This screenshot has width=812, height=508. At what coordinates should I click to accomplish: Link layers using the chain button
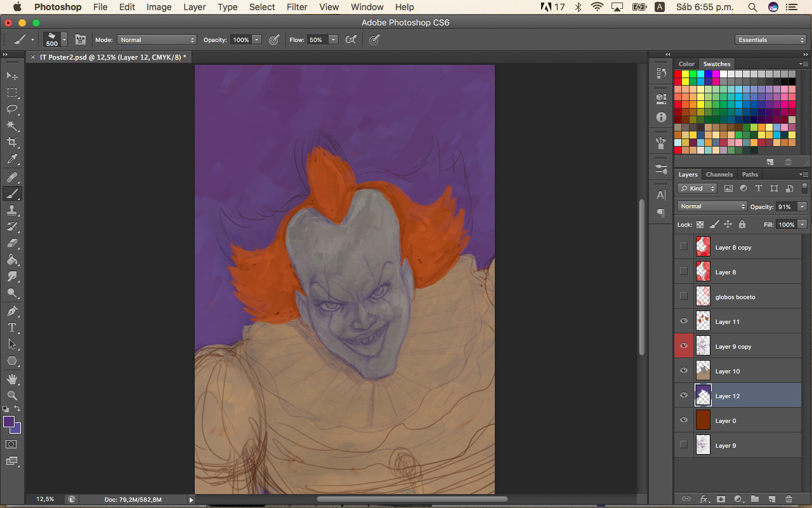(x=686, y=500)
